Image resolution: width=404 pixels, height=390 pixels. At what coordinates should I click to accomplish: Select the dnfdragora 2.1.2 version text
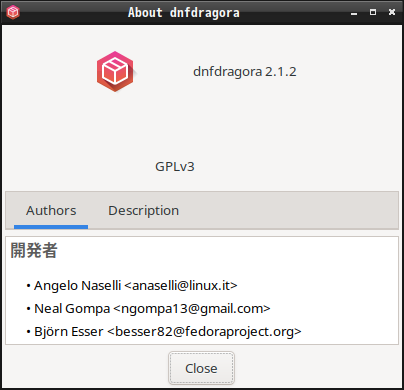[245, 72]
